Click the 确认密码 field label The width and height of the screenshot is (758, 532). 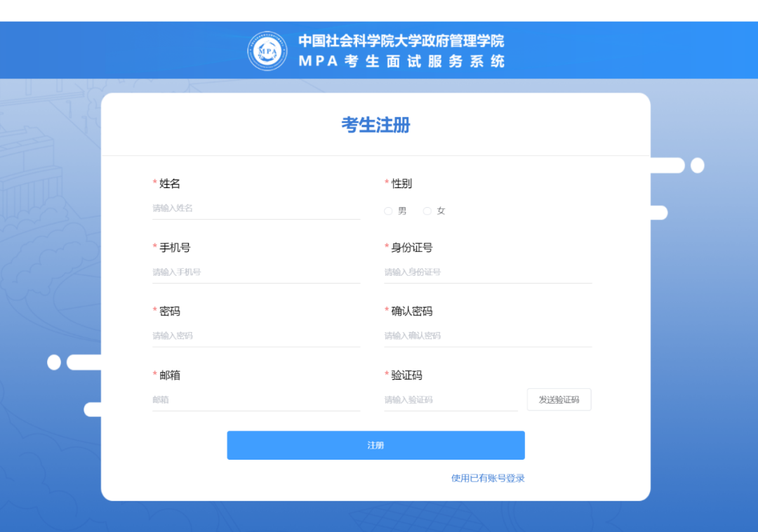[x=412, y=311]
